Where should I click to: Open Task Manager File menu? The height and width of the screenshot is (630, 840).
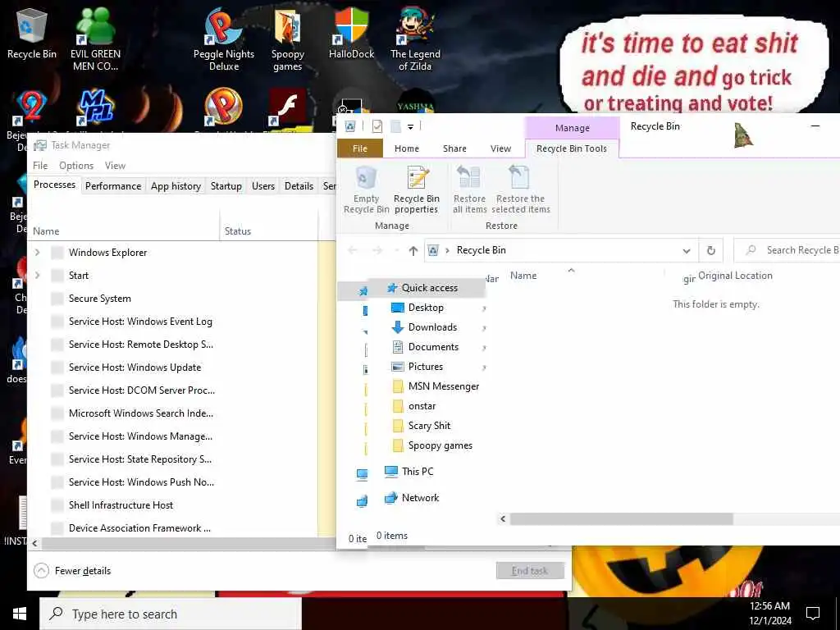[40, 166]
